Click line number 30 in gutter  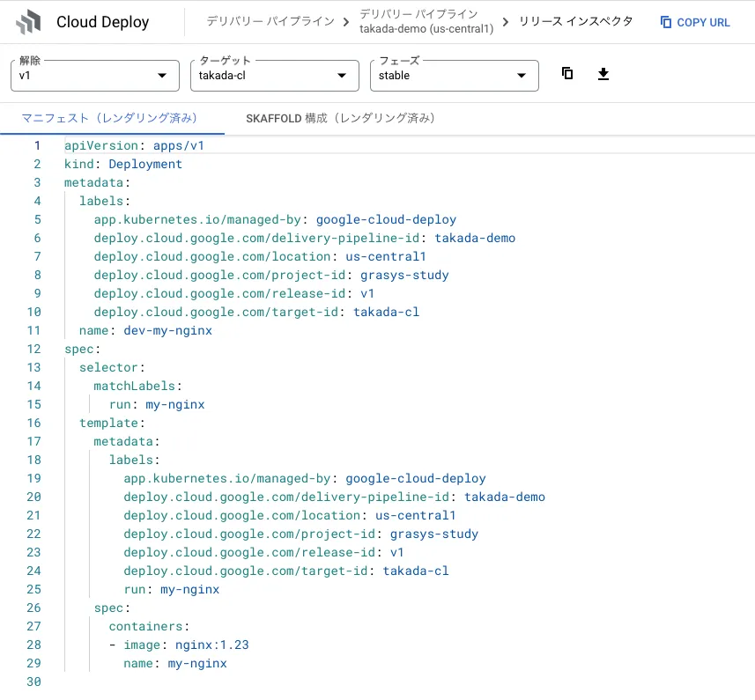(33, 682)
